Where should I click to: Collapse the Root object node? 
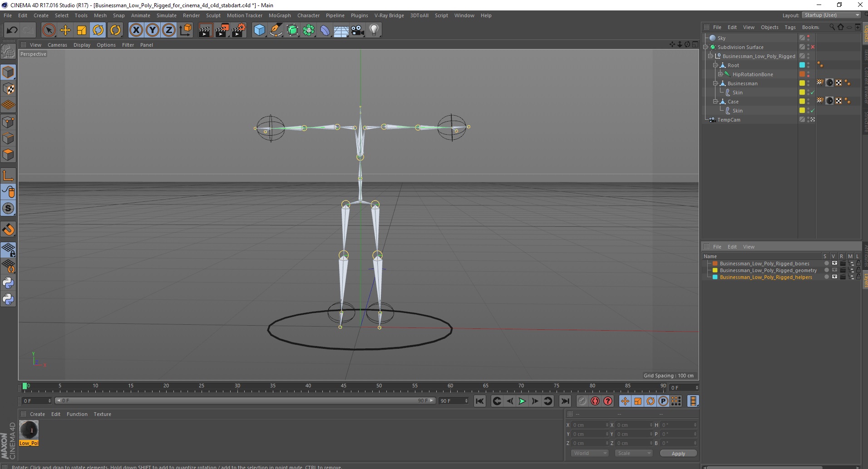click(x=715, y=65)
